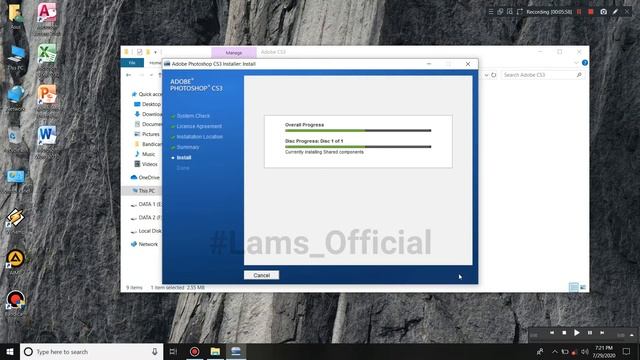Select the System Check step

193,116
